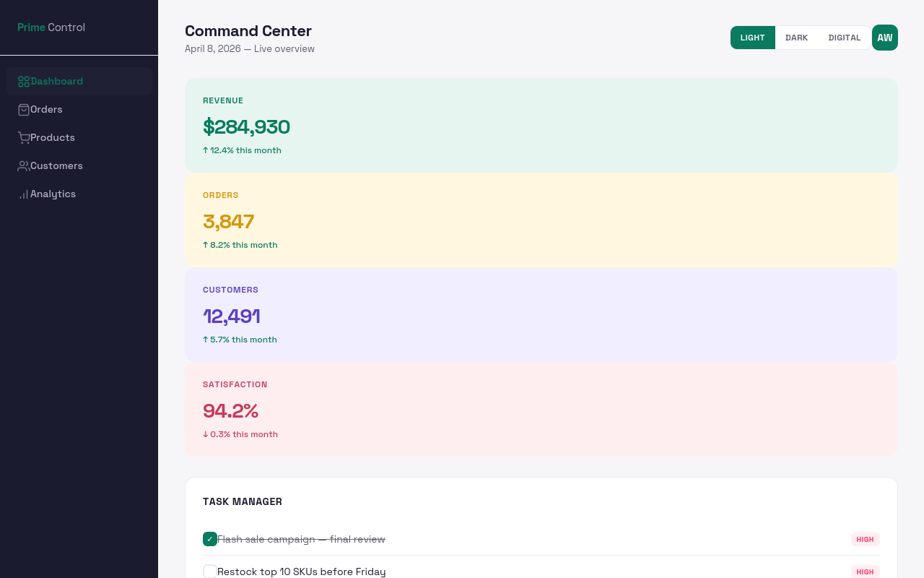924x578 pixels.
Task: Click the Customers 12,491 stat card
Action: tap(541, 314)
